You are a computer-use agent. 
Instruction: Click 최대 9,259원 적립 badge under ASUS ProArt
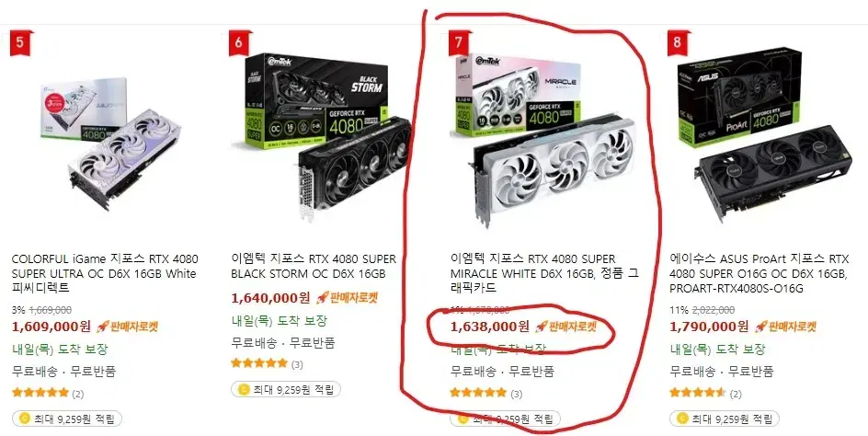tap(724, 419)
